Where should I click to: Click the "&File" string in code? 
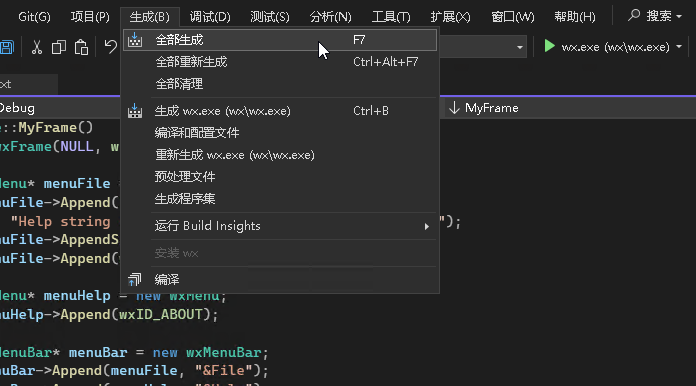point(223,370)
